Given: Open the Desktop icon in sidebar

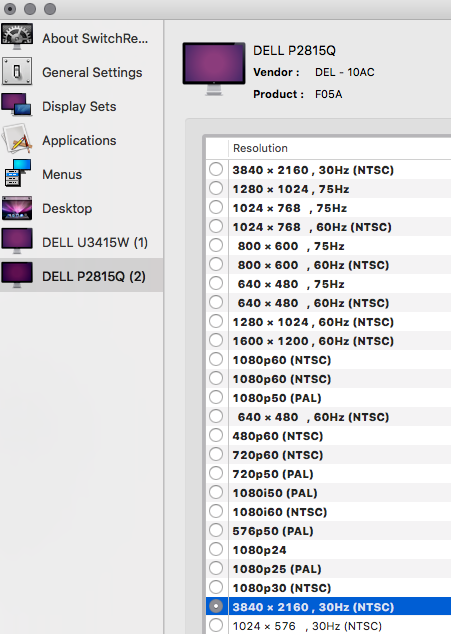Looking at the screenshot, I should point(17,208).
